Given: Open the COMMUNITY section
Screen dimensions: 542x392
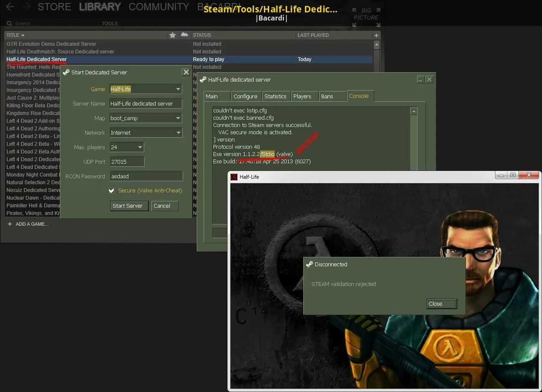Looking at the screenshot, I should [159, 7].
